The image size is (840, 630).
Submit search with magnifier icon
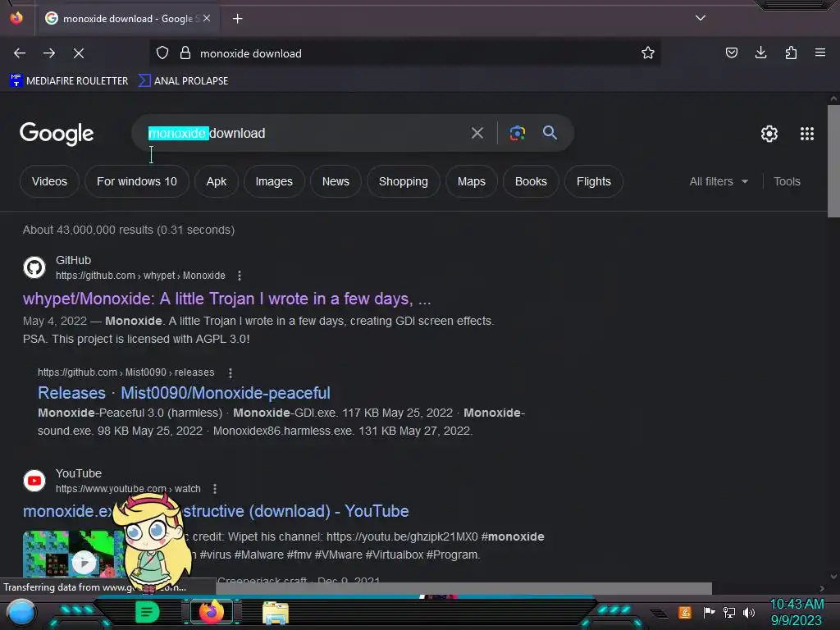[550, 133]
